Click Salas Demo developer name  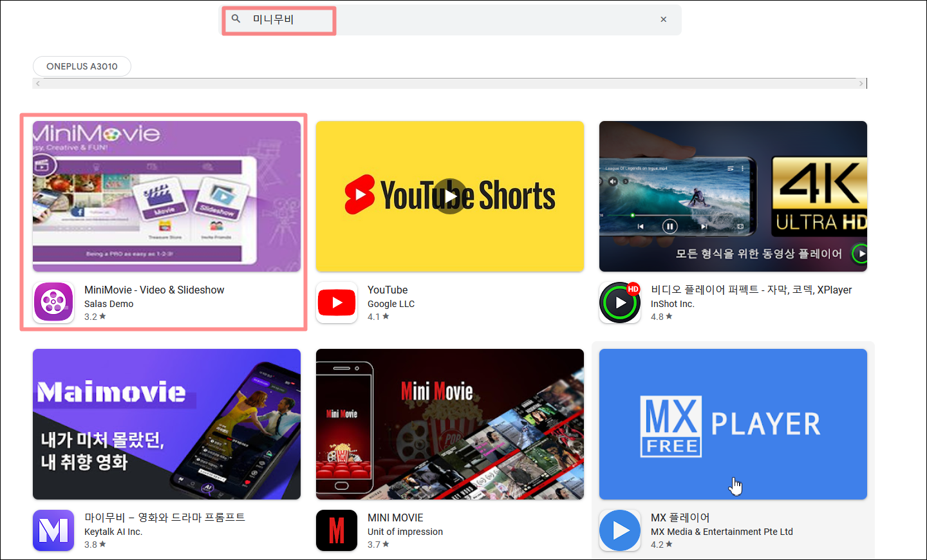point(109,304)
